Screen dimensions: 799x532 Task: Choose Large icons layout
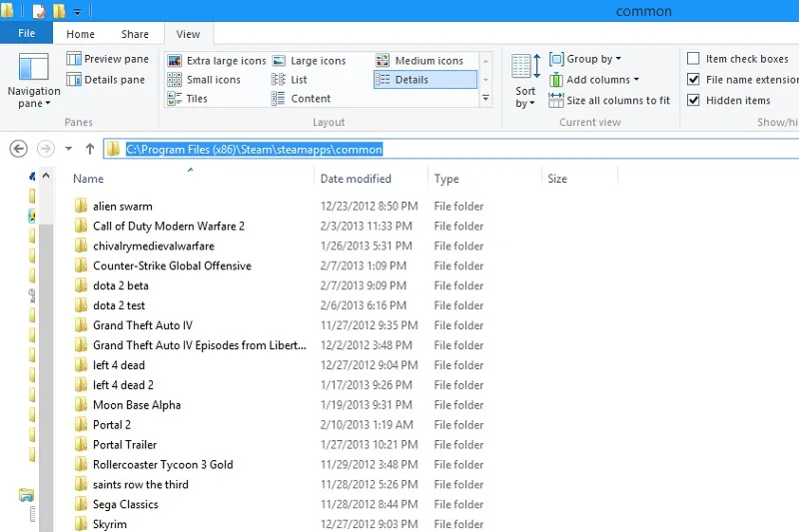pos(309,61)
